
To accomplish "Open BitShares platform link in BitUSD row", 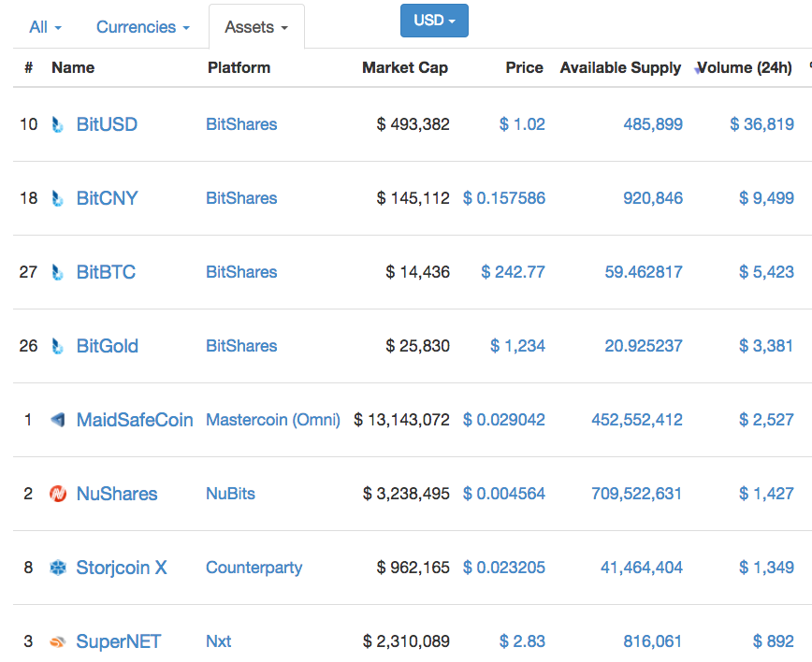I will point(241,124).
